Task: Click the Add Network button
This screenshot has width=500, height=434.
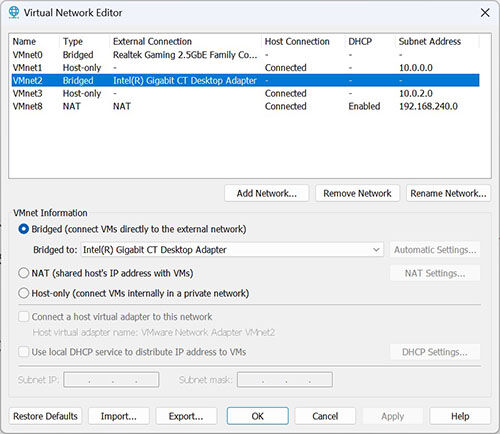Action: coord(266,193)
